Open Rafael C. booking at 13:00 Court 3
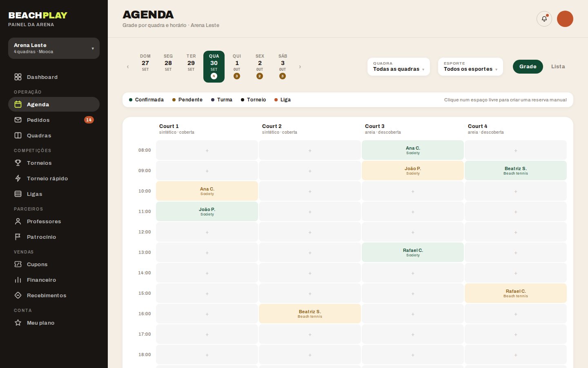The height and width of the screenshot is (368, 588). [x=413, y=252]
